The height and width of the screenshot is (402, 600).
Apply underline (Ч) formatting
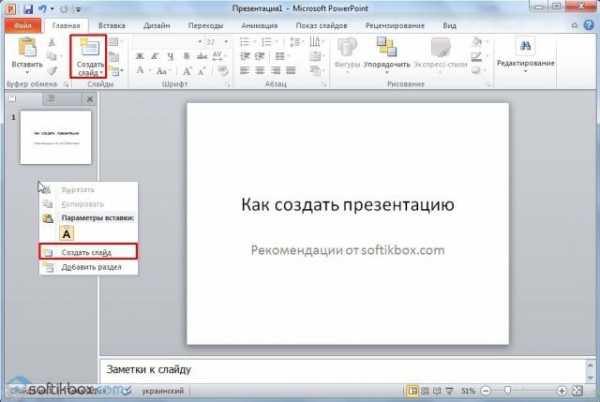(x=171, y=56)
